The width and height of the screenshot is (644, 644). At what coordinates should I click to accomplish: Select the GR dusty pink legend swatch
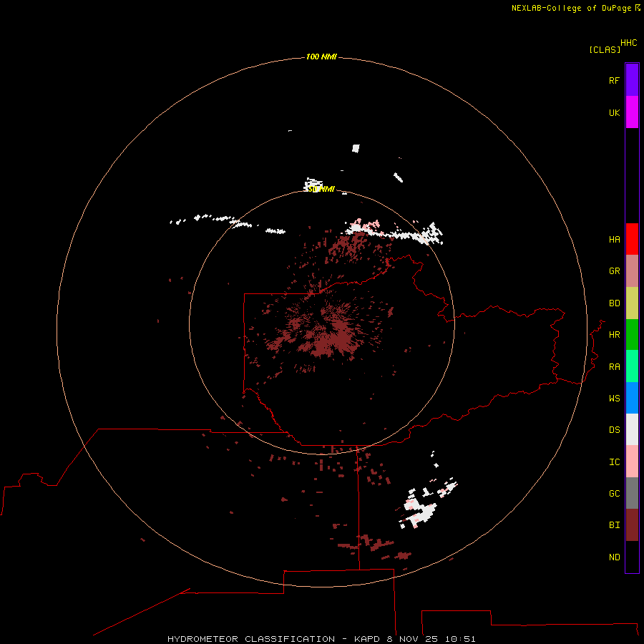coord(632,271)
